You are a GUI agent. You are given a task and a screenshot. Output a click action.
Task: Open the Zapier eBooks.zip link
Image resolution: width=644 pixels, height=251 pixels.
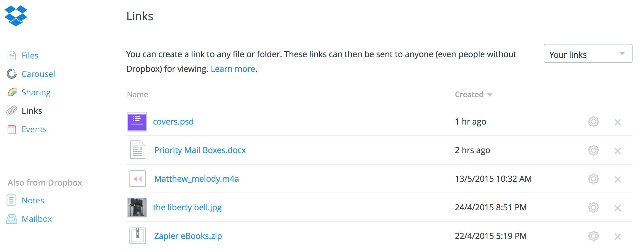[188, 236]
